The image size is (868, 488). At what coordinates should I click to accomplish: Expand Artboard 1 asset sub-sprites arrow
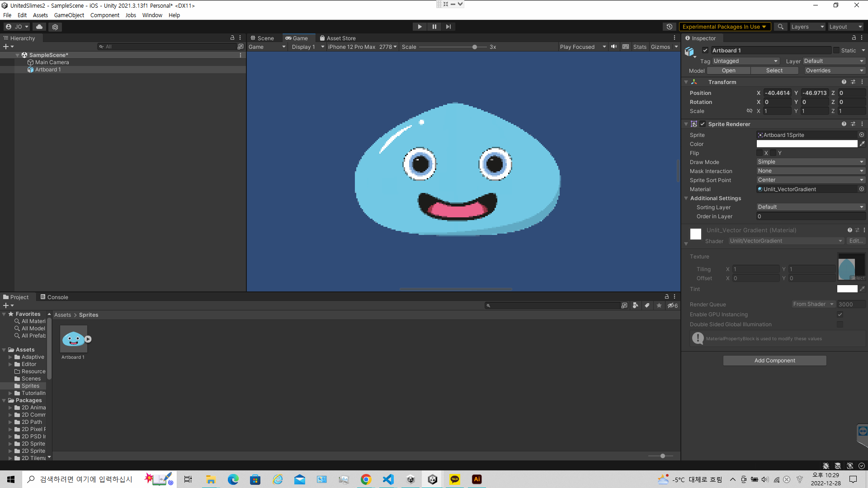tap(88, 339)
